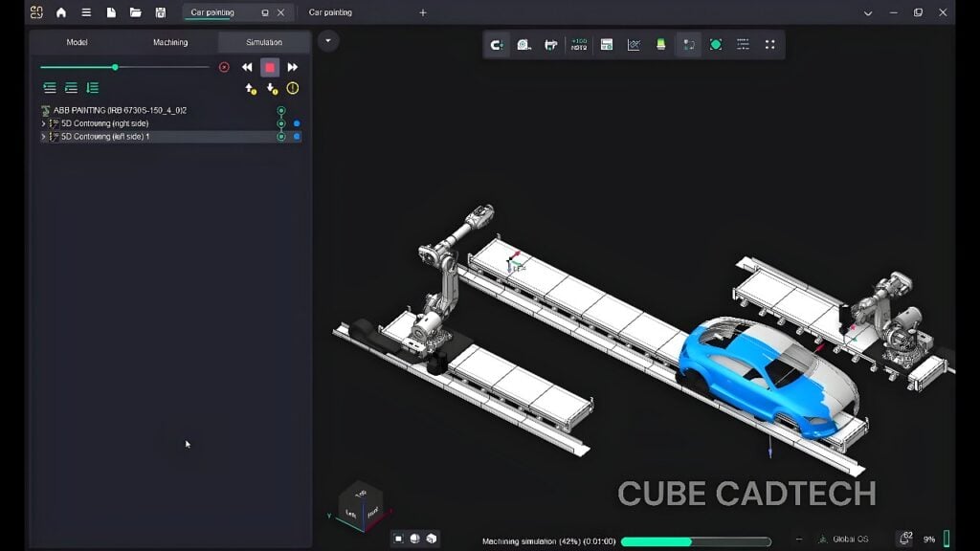Open the panel options dropdown arrow

328,41
